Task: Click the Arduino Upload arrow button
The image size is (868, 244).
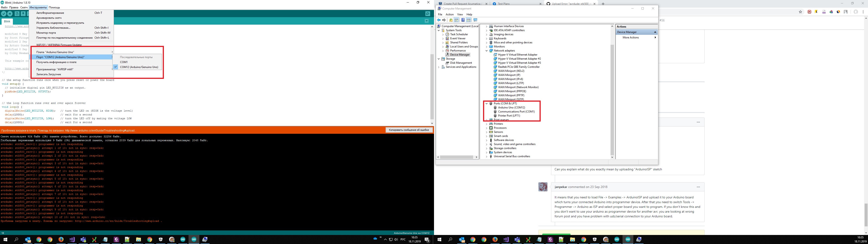Action: pyautogui.click(x=10, y=14)
